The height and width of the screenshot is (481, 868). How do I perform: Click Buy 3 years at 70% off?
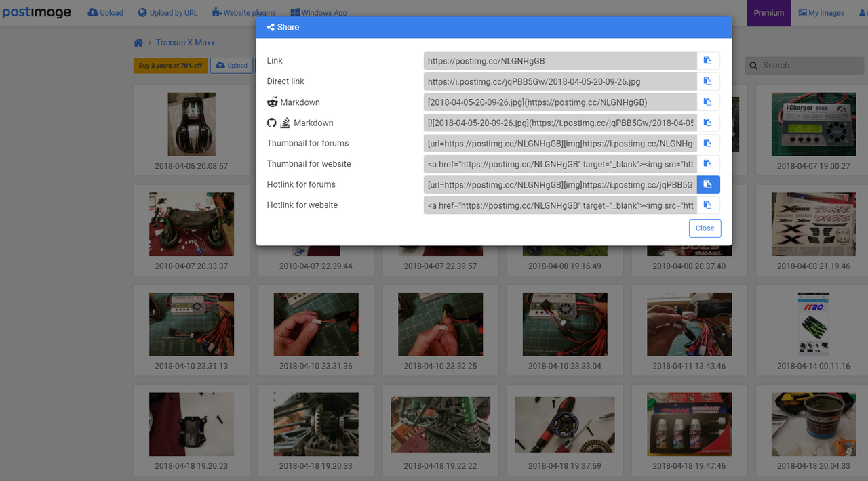click(x=171, y=66)
